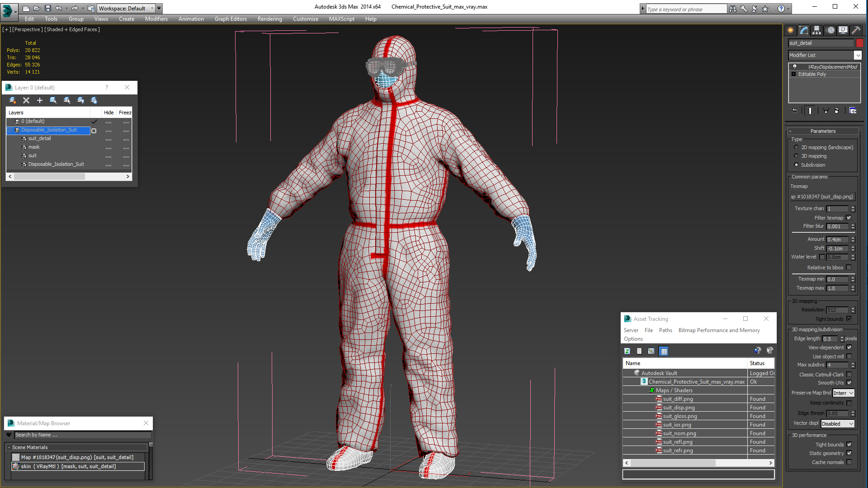This screenshot has height=488, width=868.
Task: Open Bitmap Performance and Memory menu
Action: (719, 330)
